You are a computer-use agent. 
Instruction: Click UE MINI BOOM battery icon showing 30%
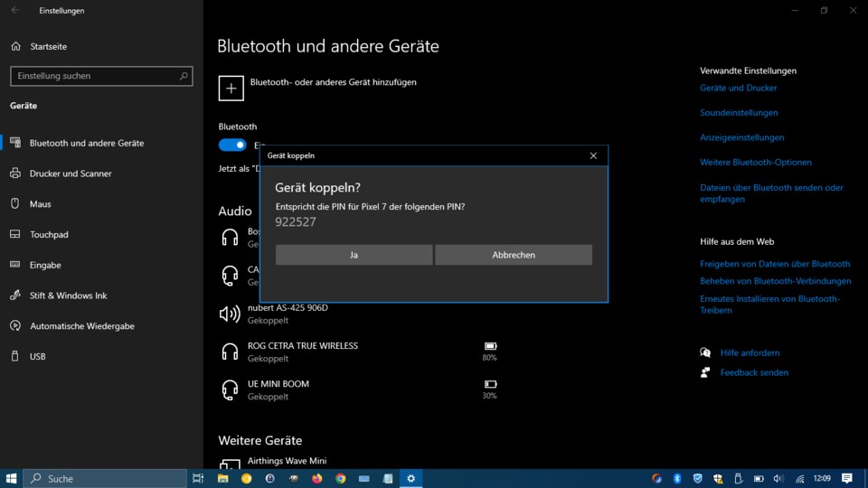(490, 384)
